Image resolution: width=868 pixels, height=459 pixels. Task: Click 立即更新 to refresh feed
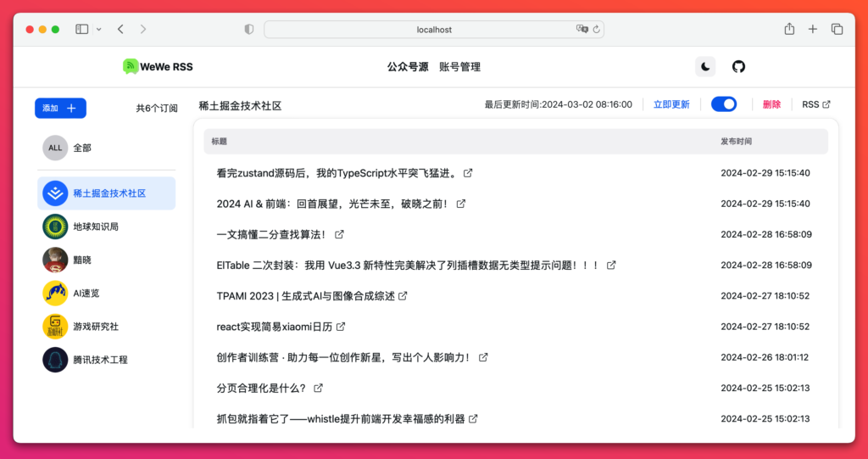coord(671,104)
